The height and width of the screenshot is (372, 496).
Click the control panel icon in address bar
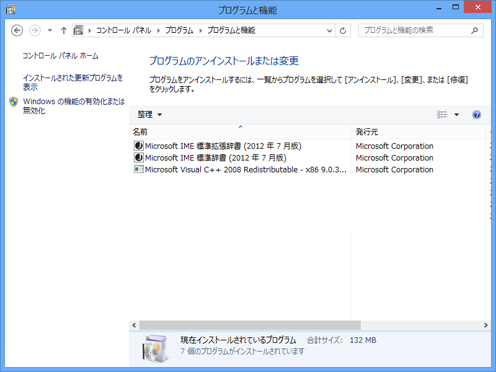[78, 30]
